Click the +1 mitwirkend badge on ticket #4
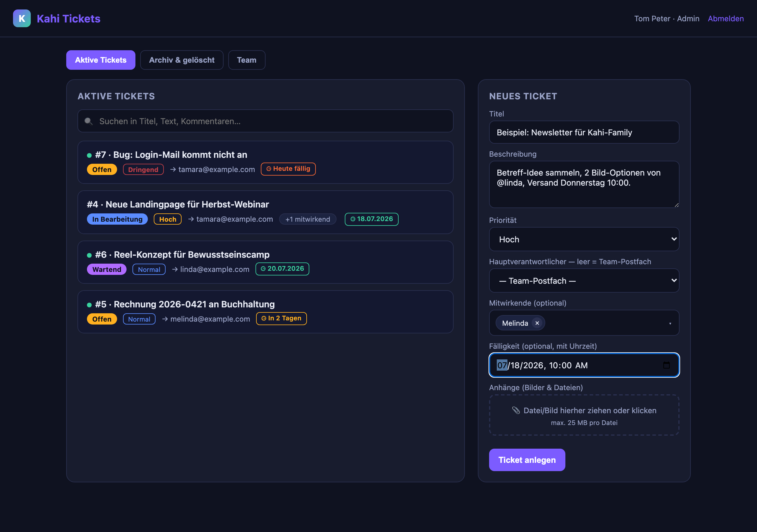This screenshot has height=532, width=757. click(x=308, y=219)
